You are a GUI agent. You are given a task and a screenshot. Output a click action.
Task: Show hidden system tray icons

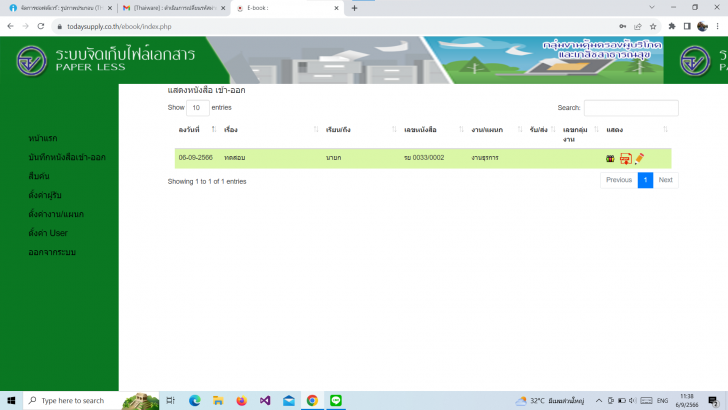(x=599, y=400)
